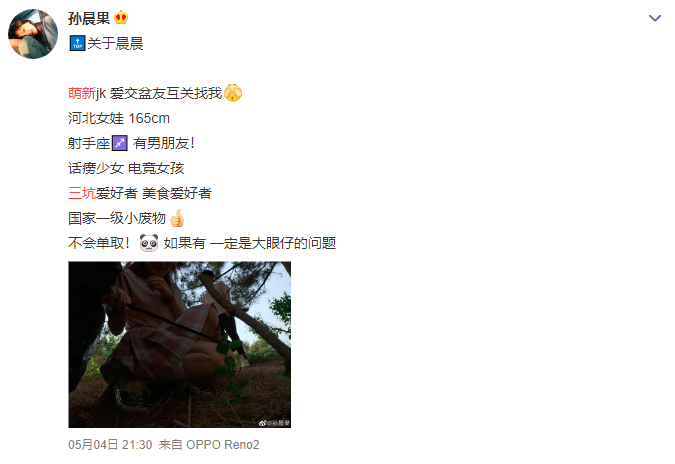Screen dimensions: 675x464
Task: Click the thumbs-up emoji icon
Action: 176,218
